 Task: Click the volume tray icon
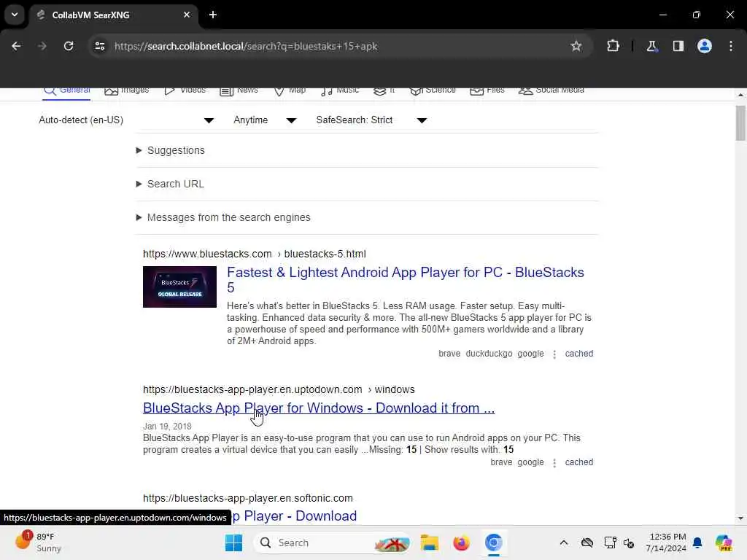click(x=629, y=542)
